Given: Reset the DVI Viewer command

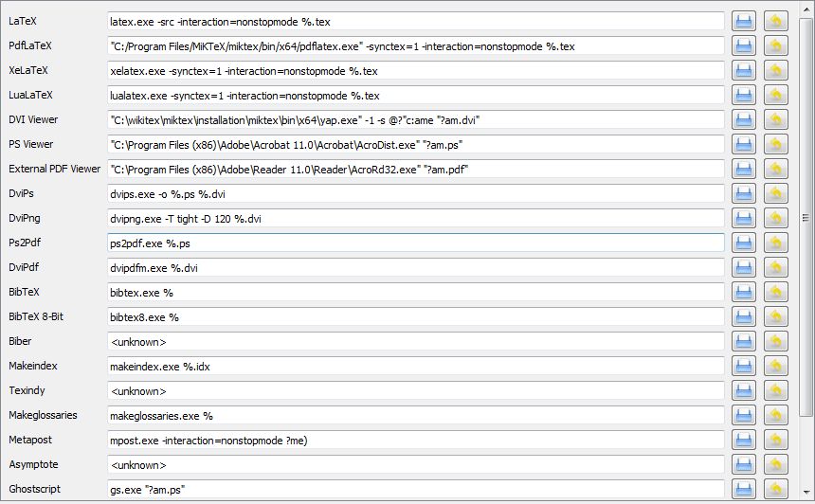Looking at the screenshot, I should click(775, 120).
